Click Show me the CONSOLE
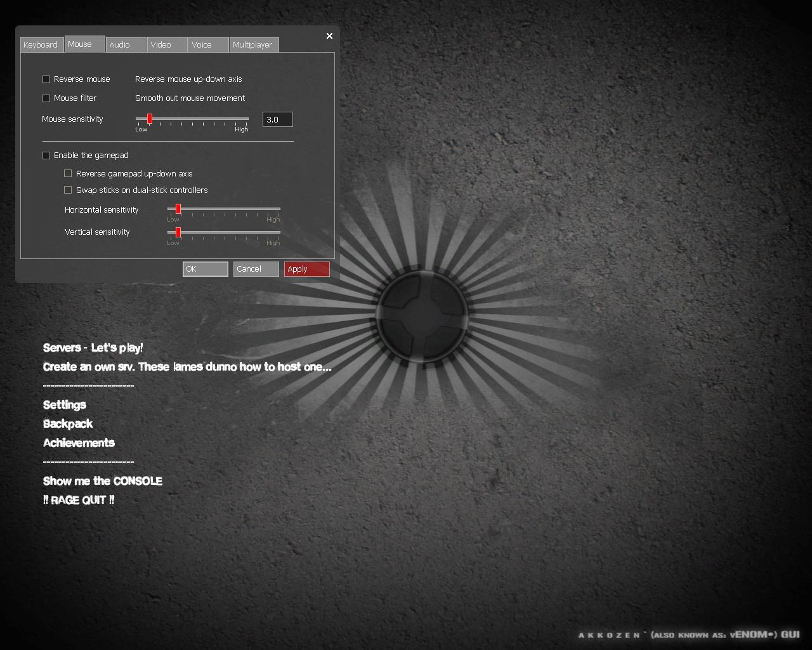Image resolution: width=812 pixels, height=650 pixels. [102, 481]
